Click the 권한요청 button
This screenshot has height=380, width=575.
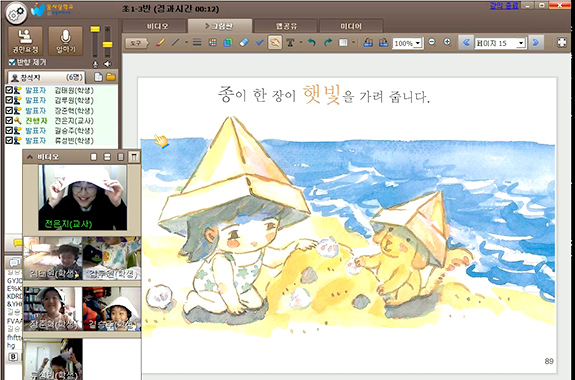[26, 41]
